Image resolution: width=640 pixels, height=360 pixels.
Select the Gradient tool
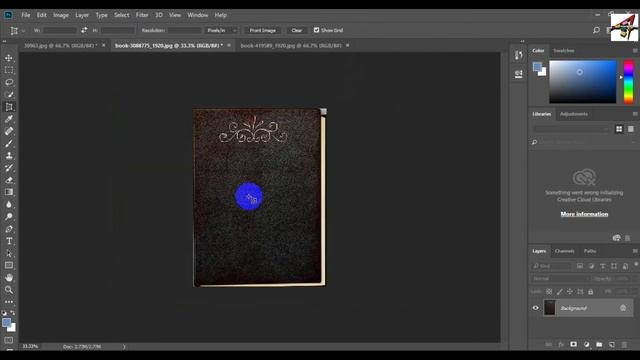pyautogui.click(x=9, y=192)
